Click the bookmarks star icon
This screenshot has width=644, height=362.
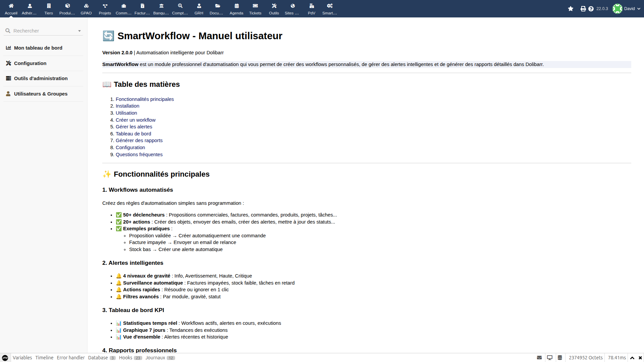[571, 9]
